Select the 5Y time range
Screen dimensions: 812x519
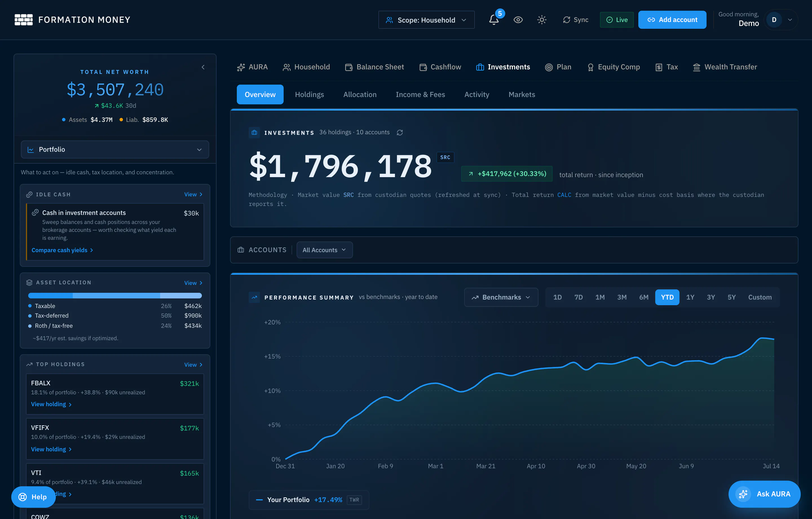[x=731, y=297]
